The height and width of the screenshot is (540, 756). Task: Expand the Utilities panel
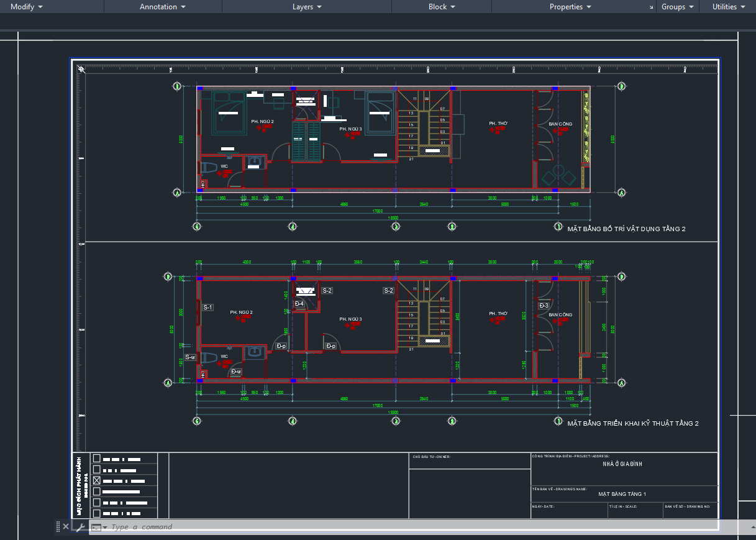click(x=728, y=7)
